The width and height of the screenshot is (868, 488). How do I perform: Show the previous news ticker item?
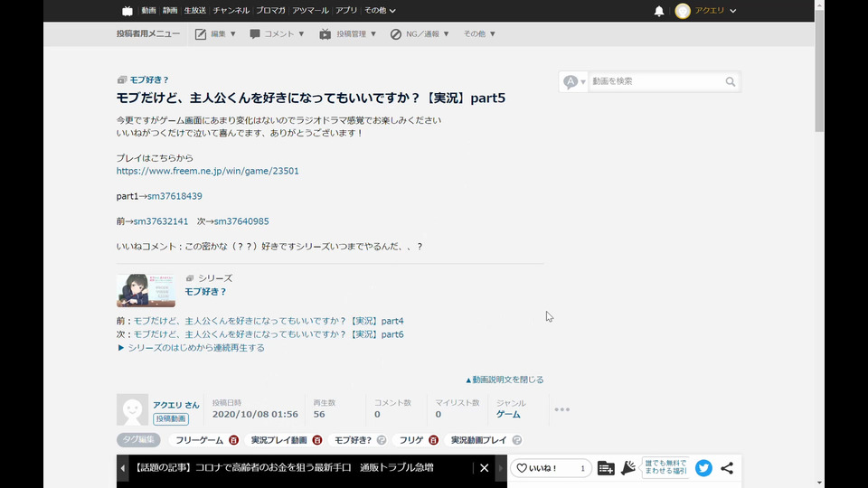point(122,468)
